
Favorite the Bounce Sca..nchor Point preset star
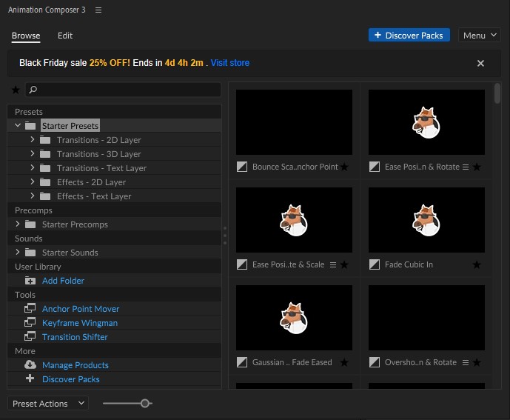[x=344, y=167]
